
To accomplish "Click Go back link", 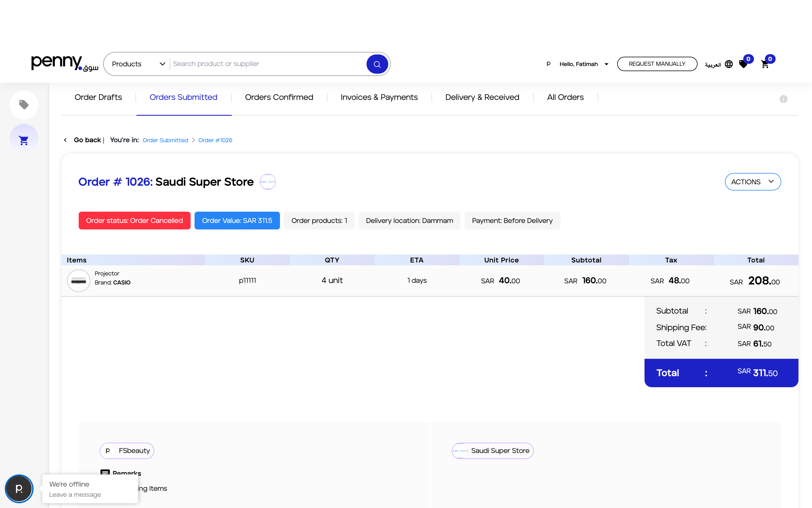I will point(87,140).
